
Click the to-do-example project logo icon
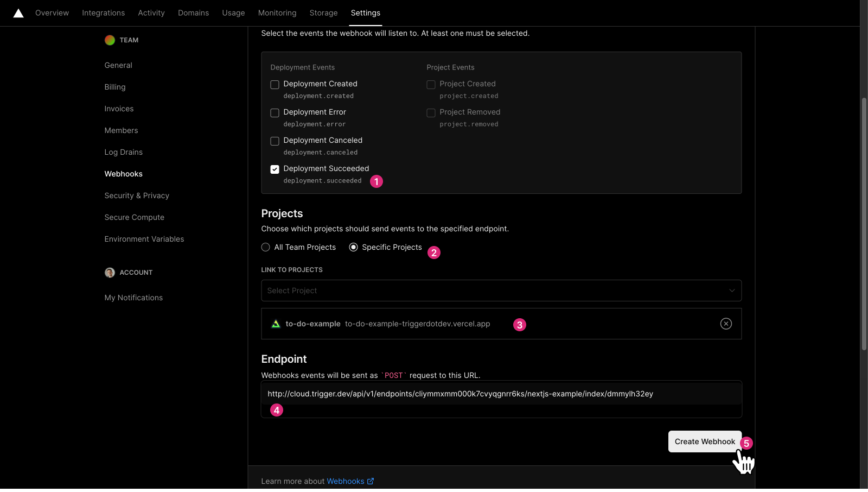click(276, 324)
